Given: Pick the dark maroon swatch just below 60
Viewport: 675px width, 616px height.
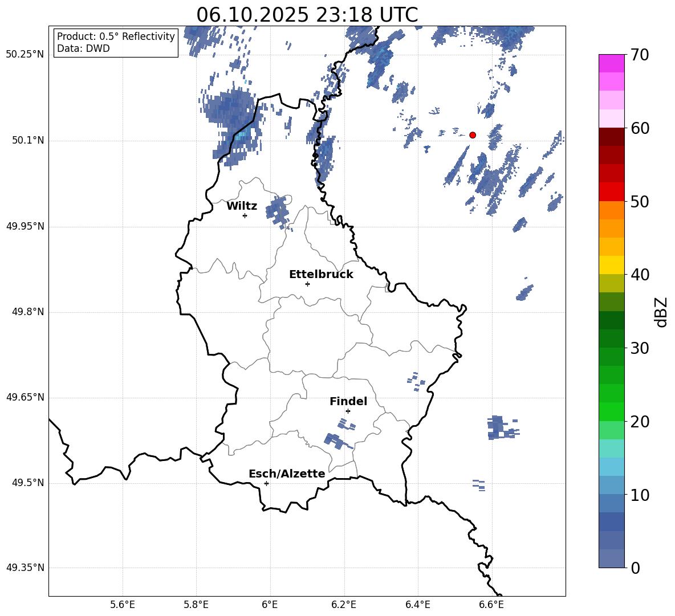Looking at the screenshot, I should (x=612, y=136).
